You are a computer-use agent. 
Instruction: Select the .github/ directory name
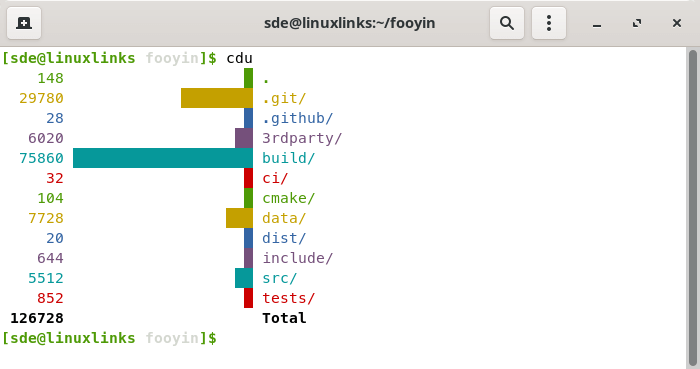[x=297, y=118]
